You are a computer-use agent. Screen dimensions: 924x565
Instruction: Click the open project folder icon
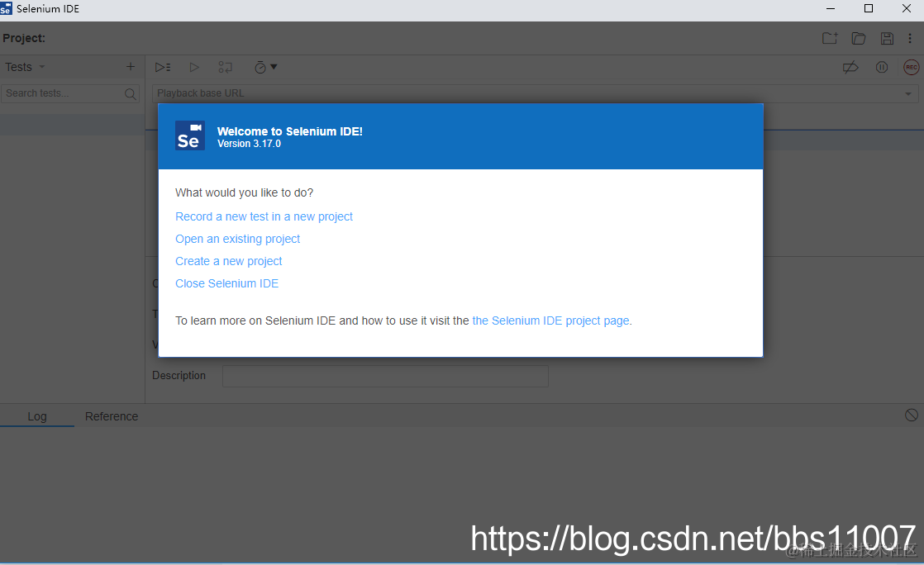(x=859, y=38)
